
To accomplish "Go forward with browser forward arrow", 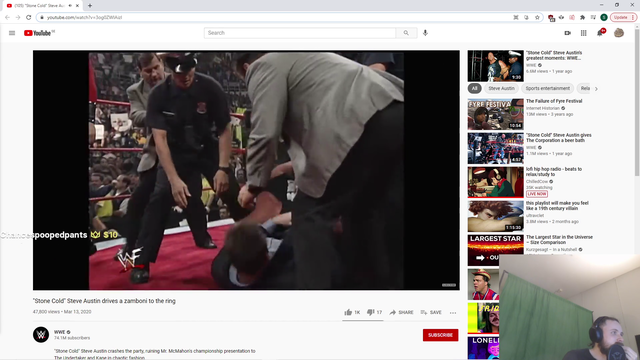I will [x=18, y=18].
